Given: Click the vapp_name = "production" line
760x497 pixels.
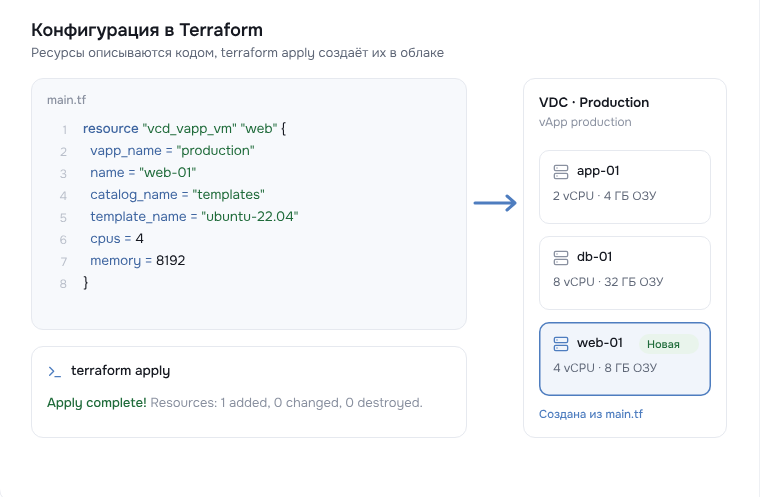Looking at the screenshot, I should (172, 151).
